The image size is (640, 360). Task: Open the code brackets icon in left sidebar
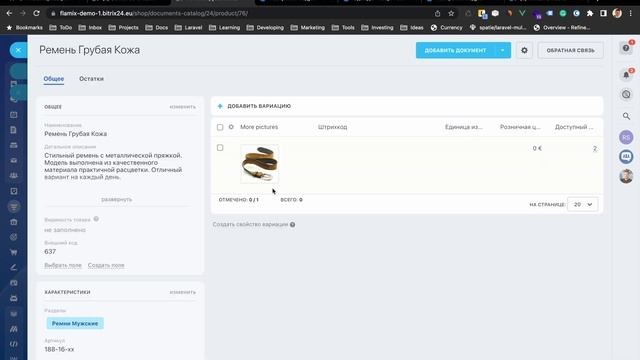13,344
